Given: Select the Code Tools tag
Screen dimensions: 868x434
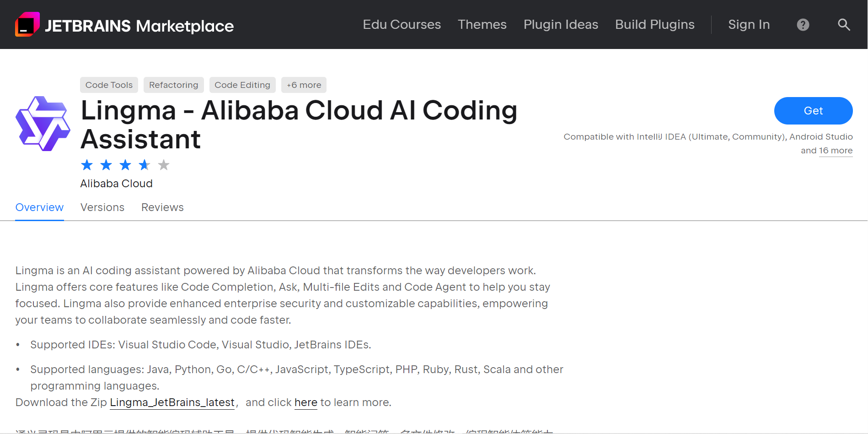Looking at the screenshot, I should pyautogui.click(x=109, y=85).
